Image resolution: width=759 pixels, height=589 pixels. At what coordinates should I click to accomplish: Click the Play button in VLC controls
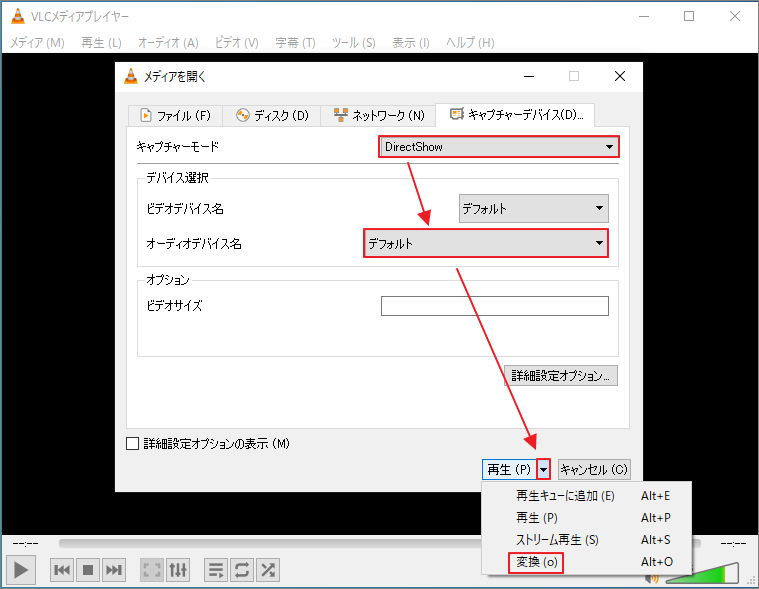click(x=20, y=570)
